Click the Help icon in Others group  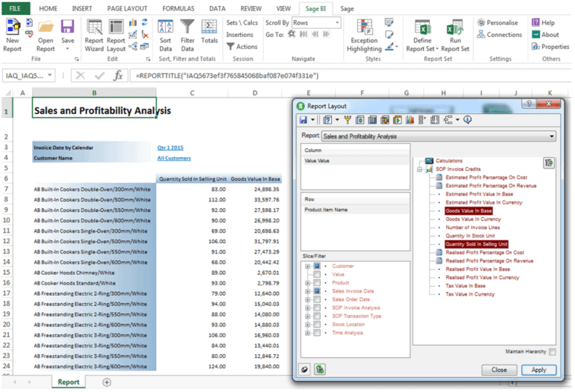pos(536,23)
